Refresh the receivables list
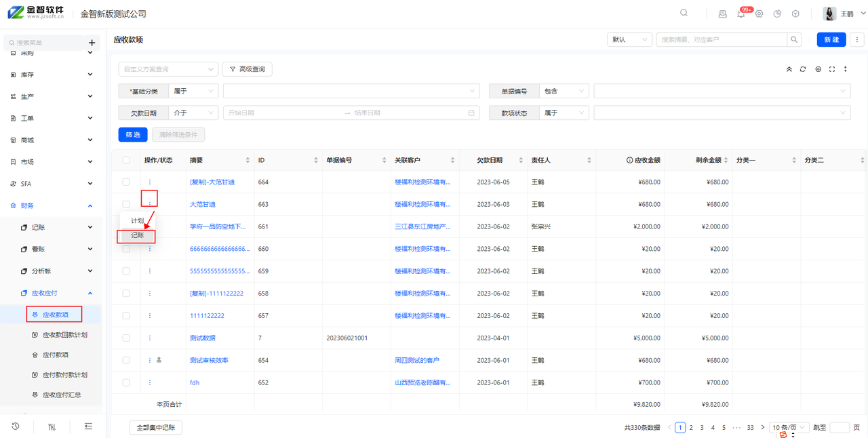The width and height of the screenshot is (868, 438). (x=803, y=69)
